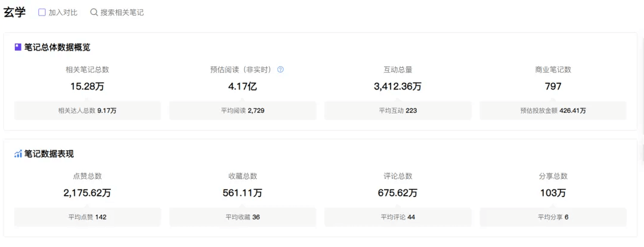Click the 平均点赞 142 box

88,217
